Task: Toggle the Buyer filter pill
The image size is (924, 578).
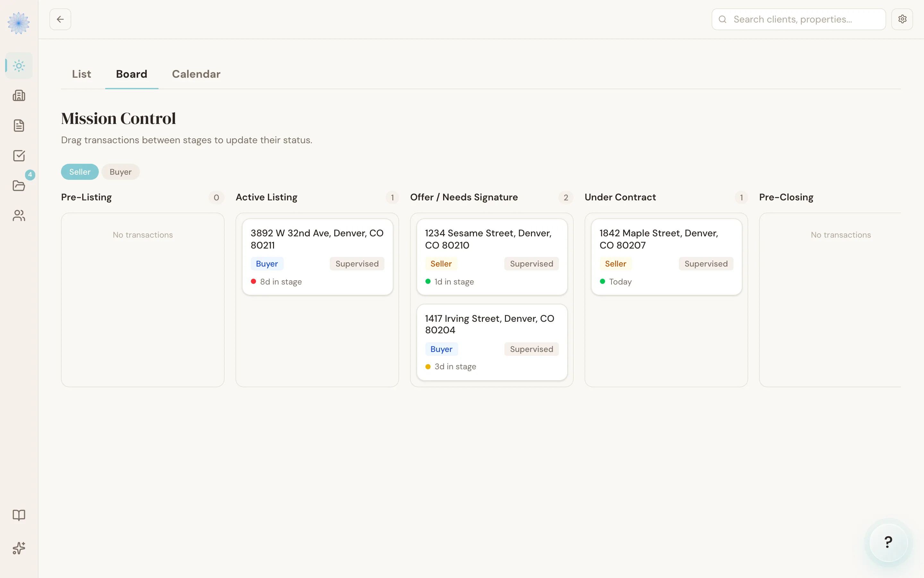Action: (121, 172)
